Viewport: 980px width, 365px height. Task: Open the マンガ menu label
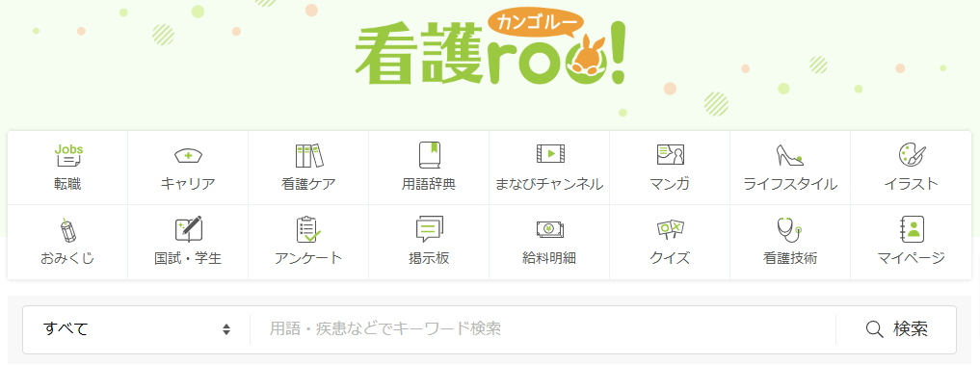pyautogui.click(x=670, y=184)
